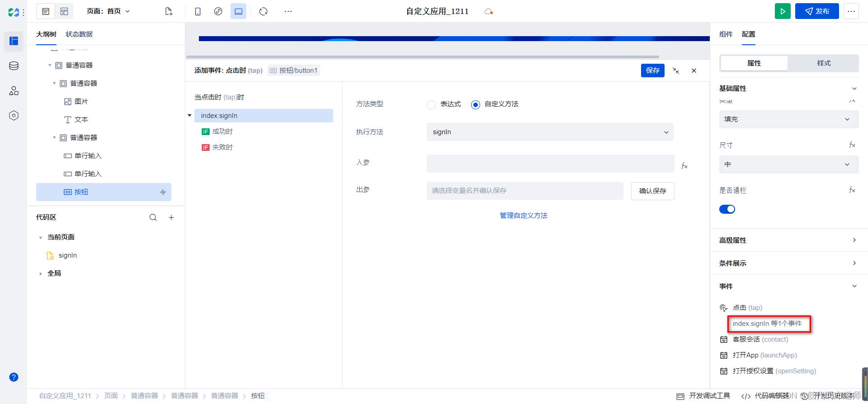Screen dimensions: 868x404
Task: Add a new item in code area
Action: click(171, 217)
